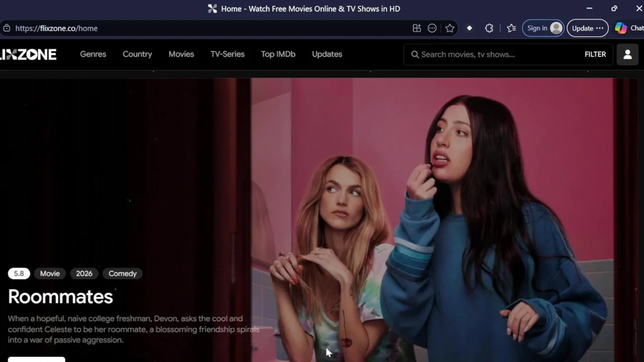Click the search magnifier icon
The width and height of the screenshot is (644, 362).
coord(415,54)
